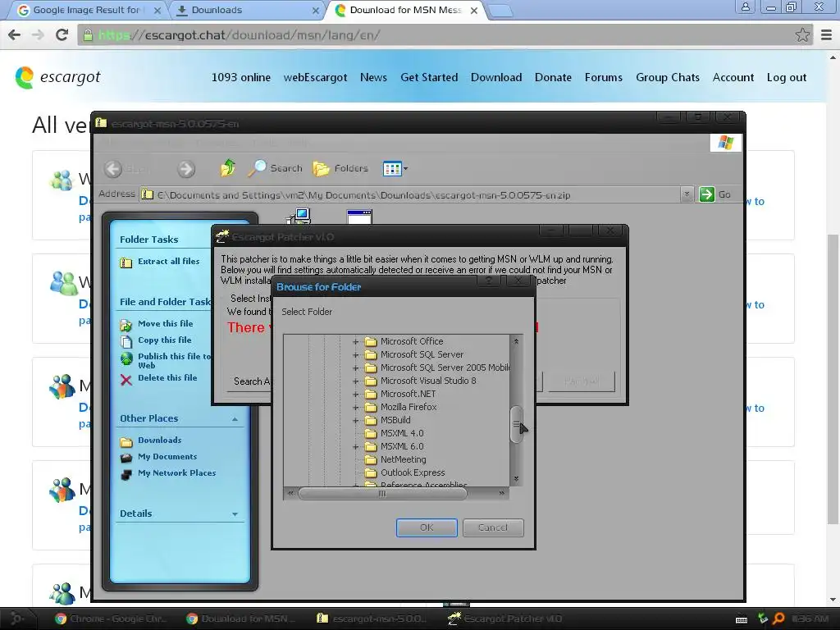Expand the MSBuild folder node
The height and width of the screenshot is (630, 840).
click(x=355, y=421)
